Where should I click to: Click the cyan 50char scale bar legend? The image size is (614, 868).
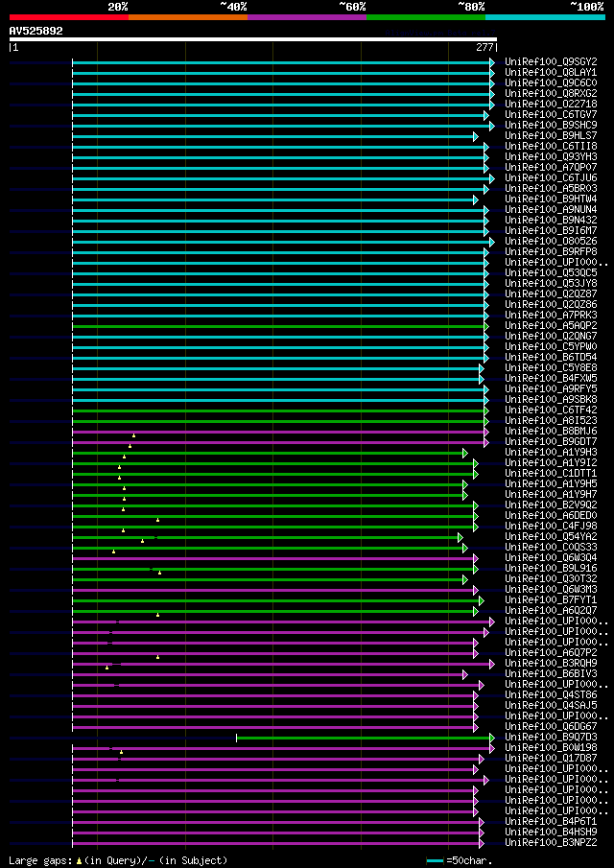436,861
